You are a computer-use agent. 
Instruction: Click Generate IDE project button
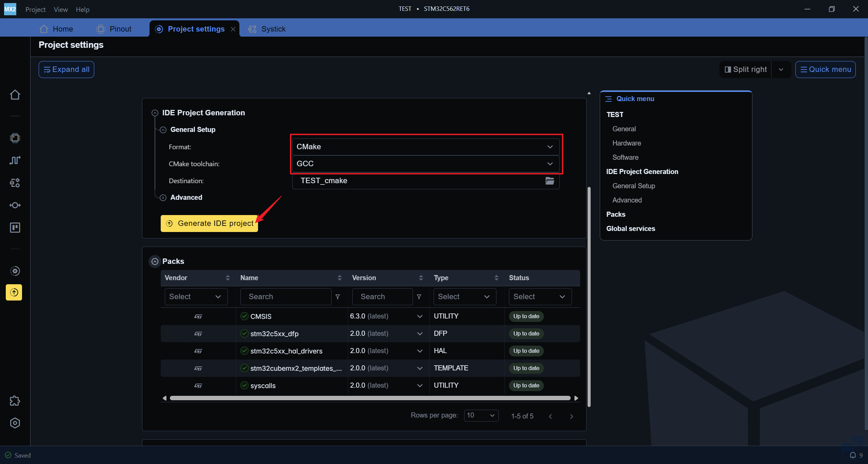point(209,224)
